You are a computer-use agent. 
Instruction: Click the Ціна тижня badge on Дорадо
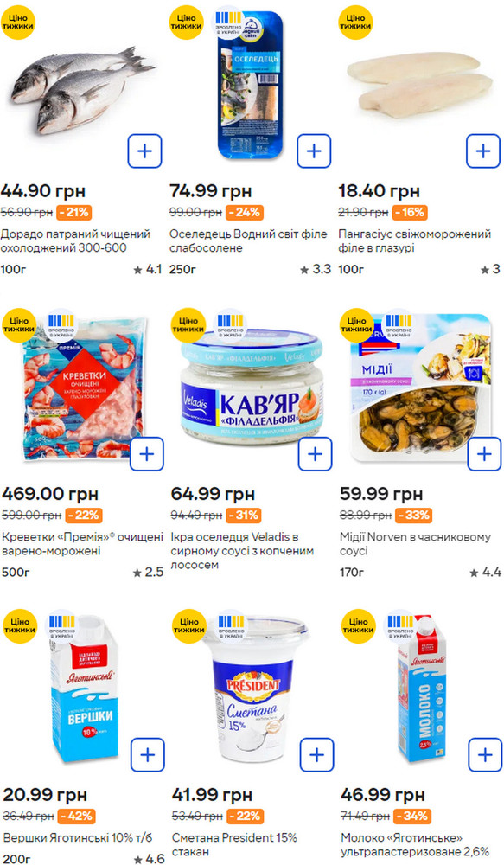click(17, 22)
